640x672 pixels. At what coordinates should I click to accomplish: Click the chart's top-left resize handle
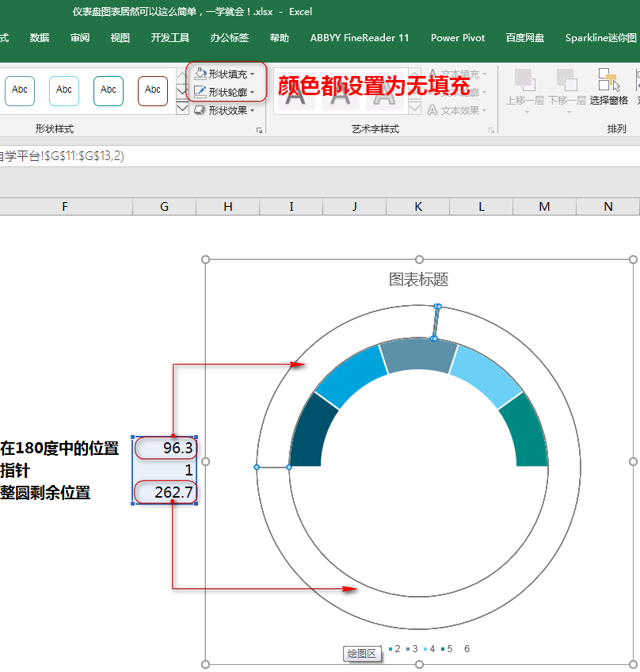(206, 259)
